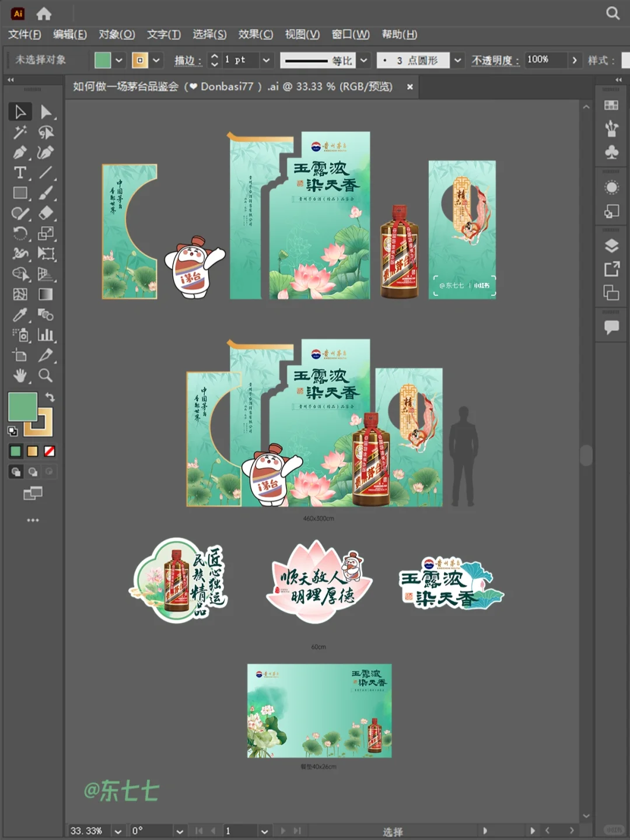Open the artboard number dropdown
This screenshot has width=630, height=840.
264,831
